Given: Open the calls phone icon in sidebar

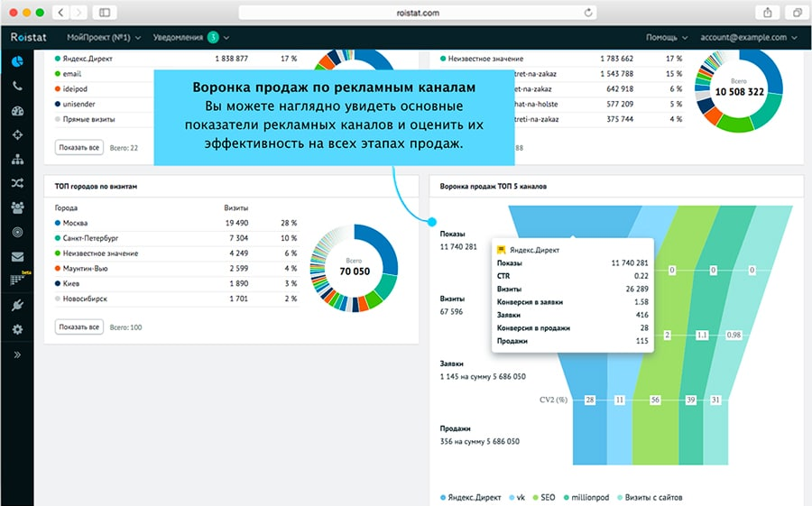Looking at the screenshot, I should (17, 86).
